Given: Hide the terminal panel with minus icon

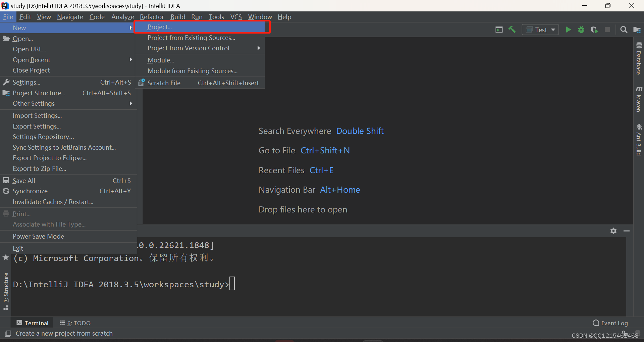Looking at the screenshot, I should [x=627, y=231].
